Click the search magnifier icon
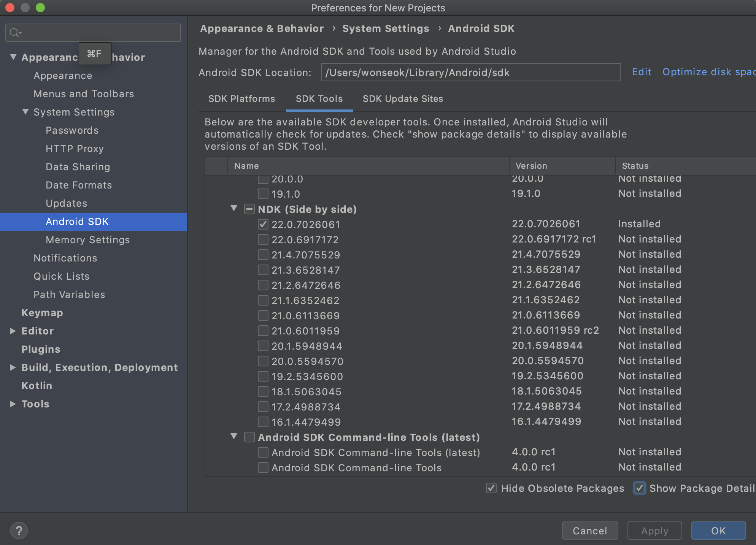Screen dimensions: 756x545 tap(15, 33)
